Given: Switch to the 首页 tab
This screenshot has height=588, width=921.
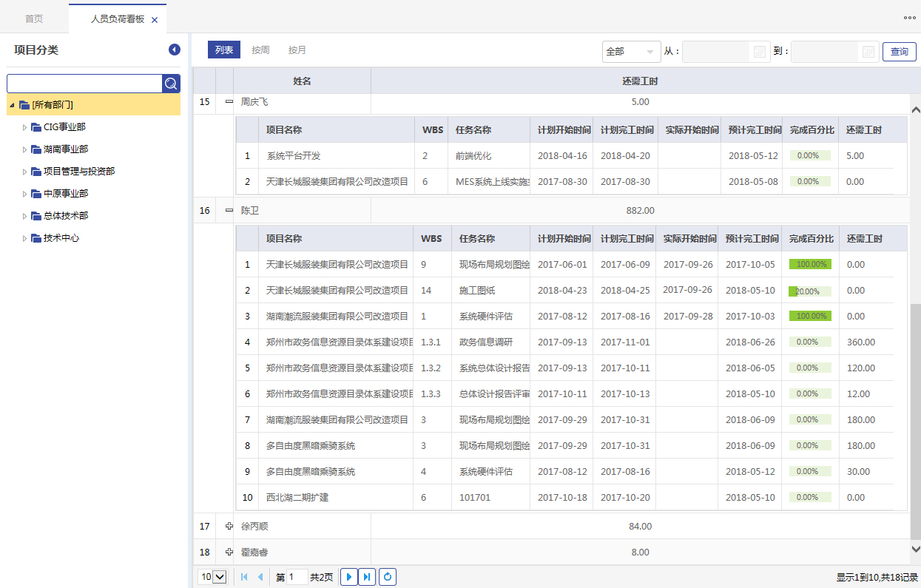Looking at the screenshot, I should [34, 19].
